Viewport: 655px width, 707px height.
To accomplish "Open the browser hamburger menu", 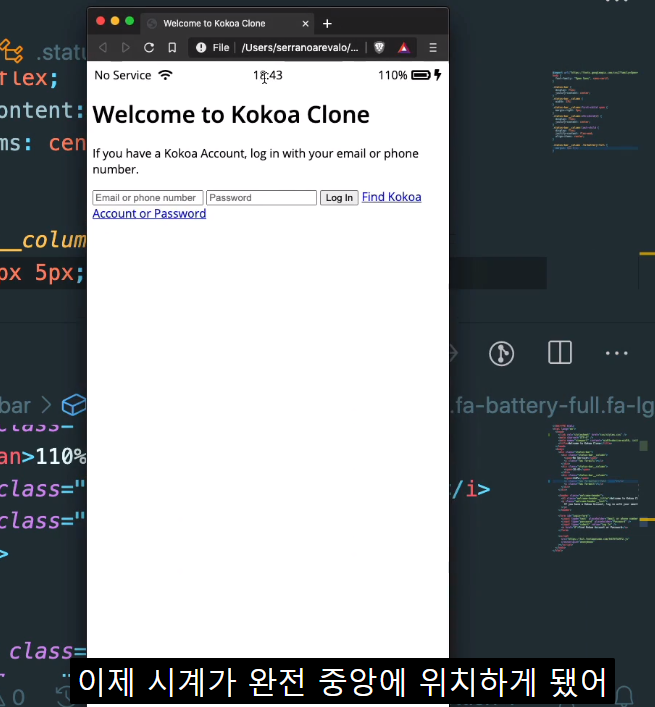I will 433,47.
